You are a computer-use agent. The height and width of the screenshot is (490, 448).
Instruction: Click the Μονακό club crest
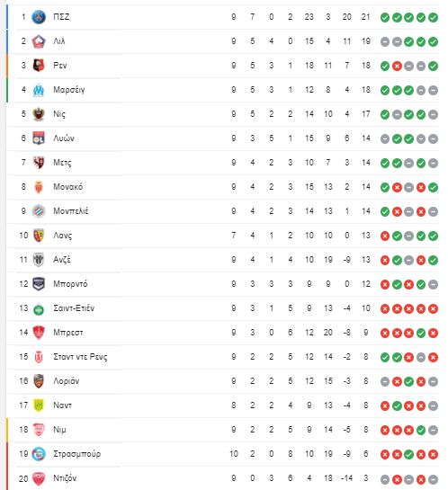(x=39, y=187)
